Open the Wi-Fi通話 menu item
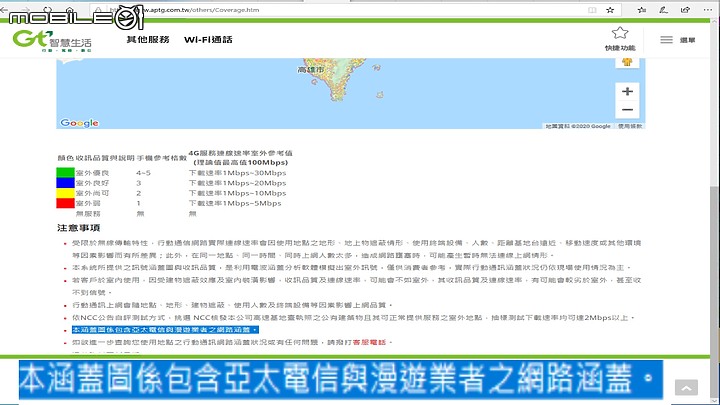 208,40
